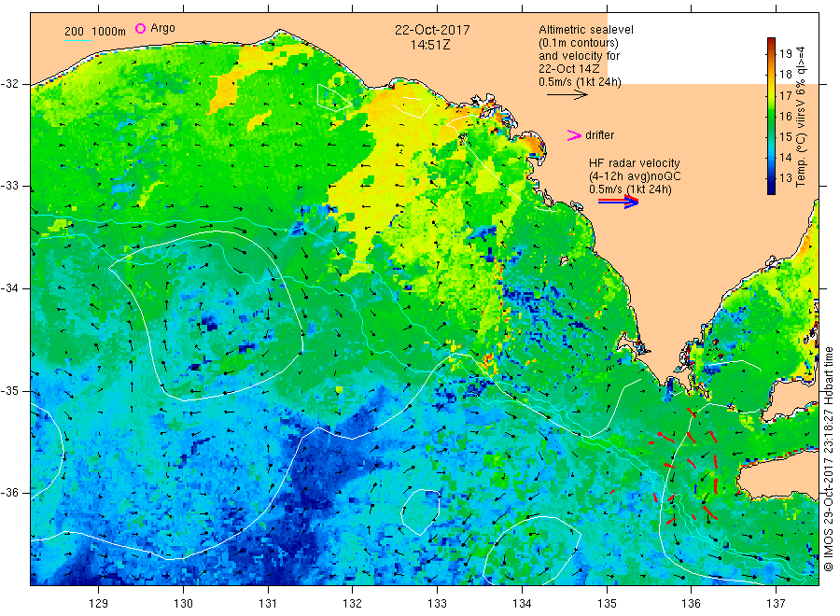The width and height of the screenshot is (840, 616).
Task: Click the 135 longitude axis label
Action: 607,604
